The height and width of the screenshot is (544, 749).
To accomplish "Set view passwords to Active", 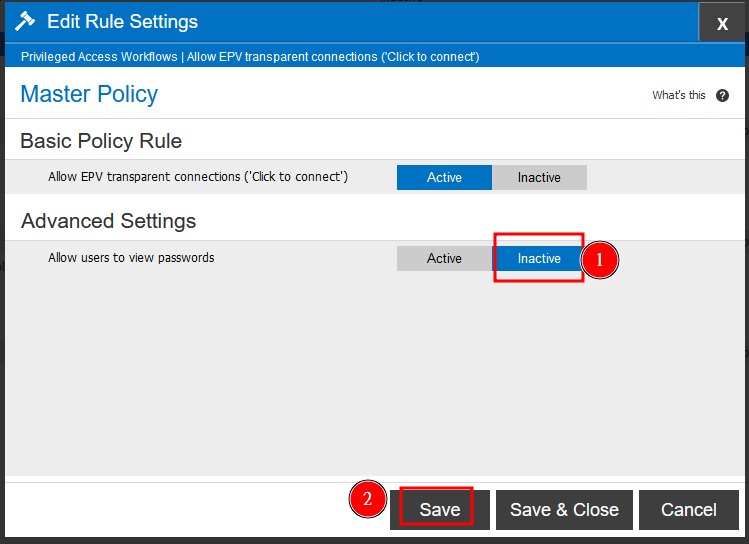I will [x=444, y=258].
